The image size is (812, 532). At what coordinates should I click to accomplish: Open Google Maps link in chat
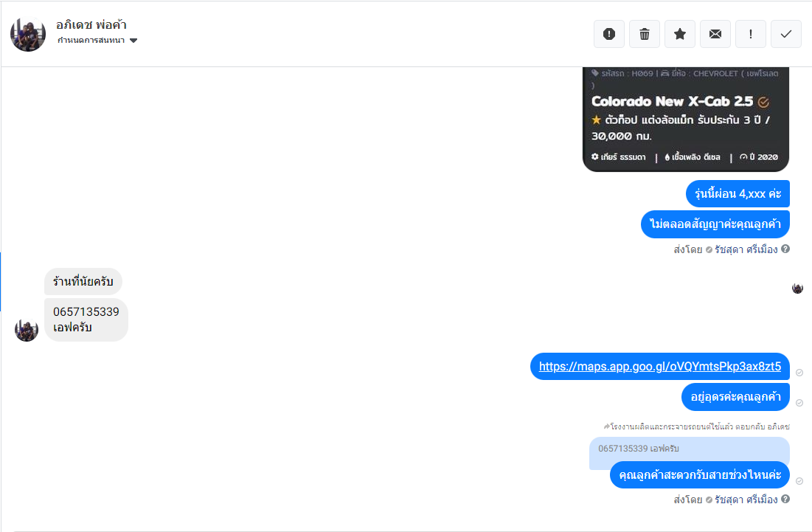(x=660, y=366)
